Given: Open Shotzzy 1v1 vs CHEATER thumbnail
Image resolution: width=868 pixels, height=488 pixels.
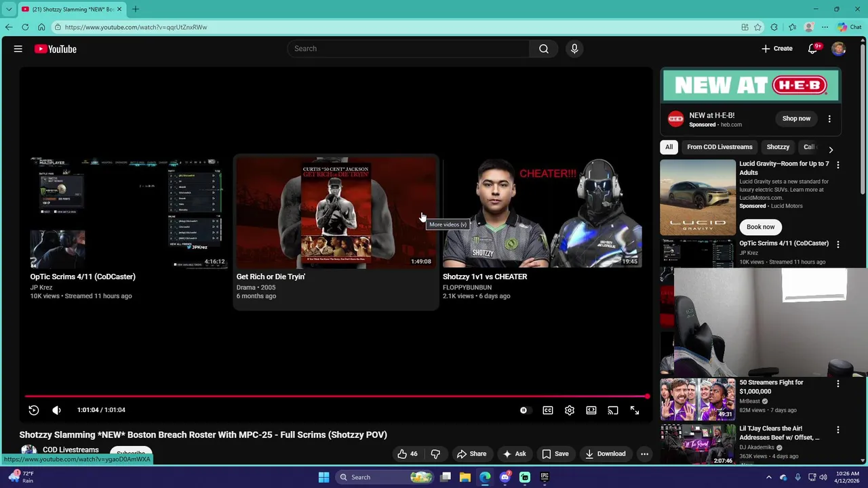Looking at the screenshot, I should 542,213.
